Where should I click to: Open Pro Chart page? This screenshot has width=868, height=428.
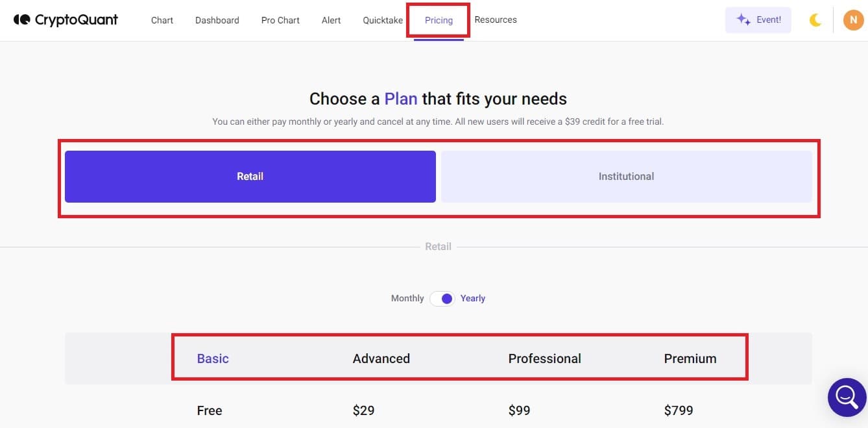280,20
